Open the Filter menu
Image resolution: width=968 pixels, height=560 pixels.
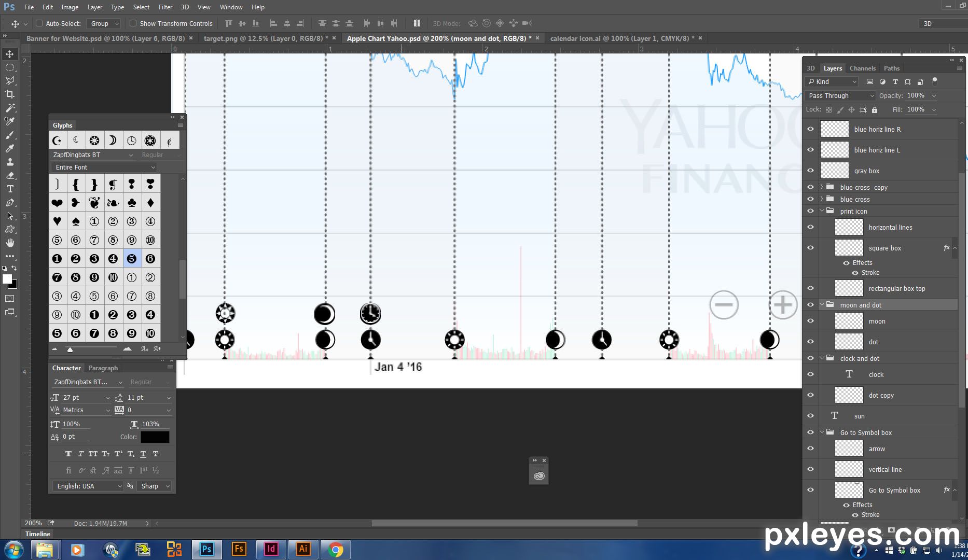tap(165, 7)
